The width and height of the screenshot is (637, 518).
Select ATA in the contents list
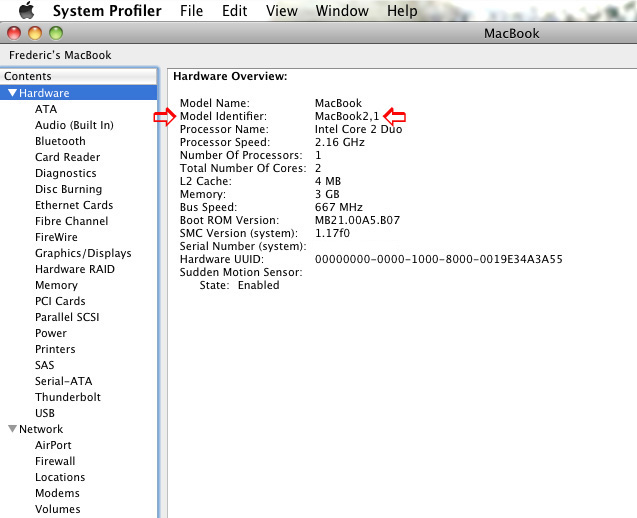pos(46,109)
